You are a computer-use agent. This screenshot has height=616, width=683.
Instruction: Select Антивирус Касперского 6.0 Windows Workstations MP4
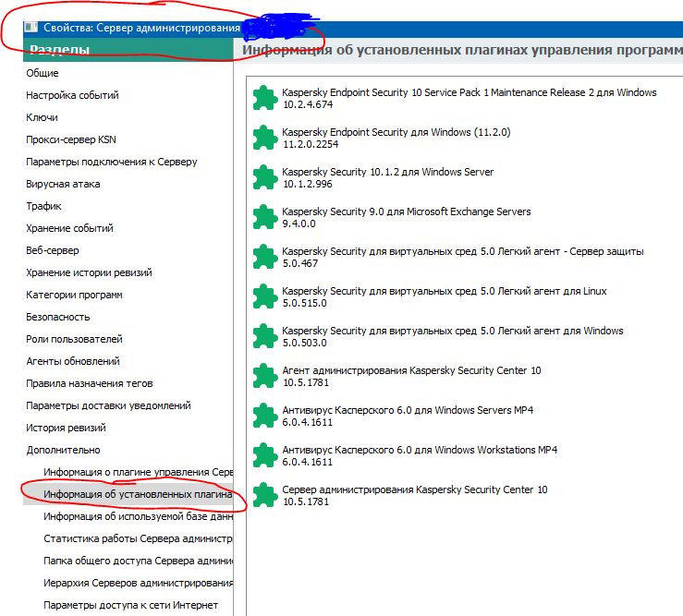(420, 450)
